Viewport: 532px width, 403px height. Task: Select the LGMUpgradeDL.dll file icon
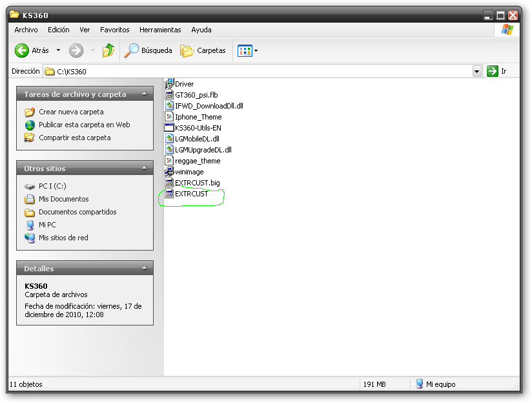[169, 150]
